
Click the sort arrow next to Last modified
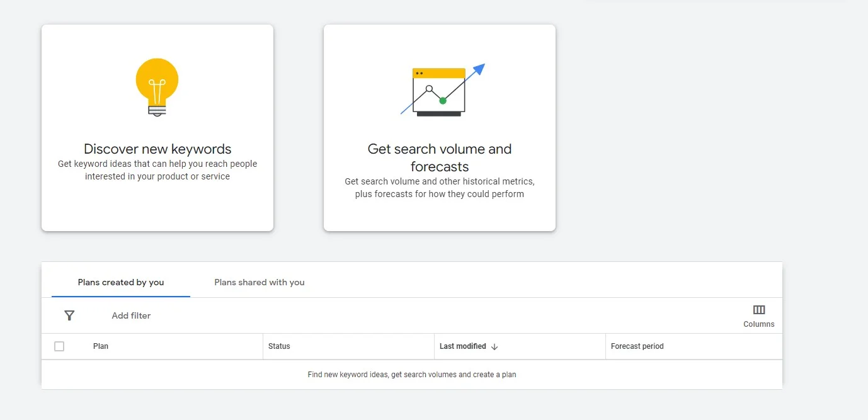click(x=494, y=346)
